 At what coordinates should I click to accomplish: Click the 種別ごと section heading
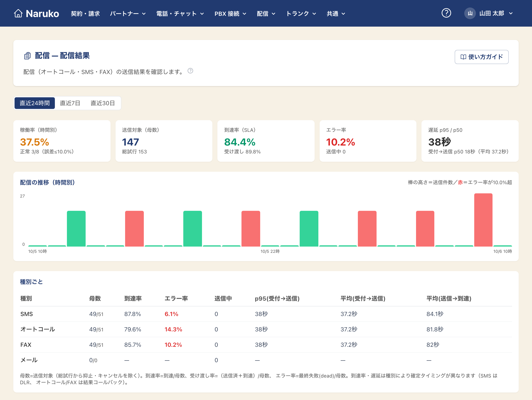(x=31, y=281)
